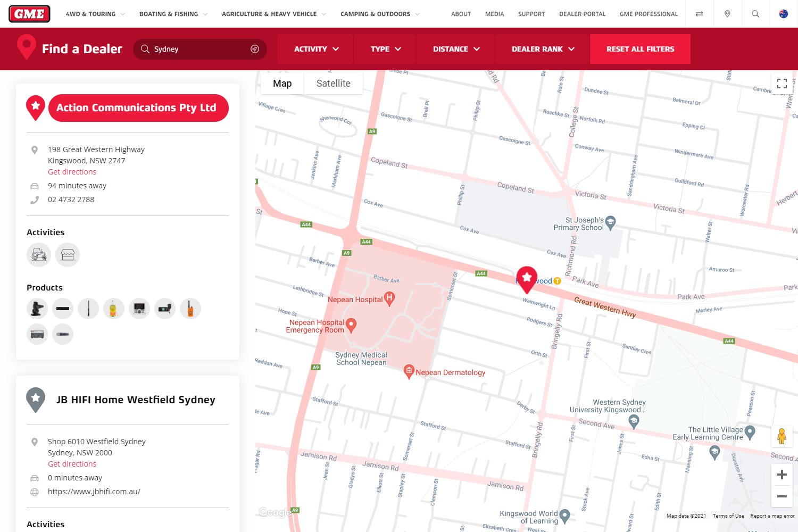Viewport: 798px width, 532px height.
Task: Select the orange handheld radio product icon
Action: pyautogui.click(x=190, y=309)
